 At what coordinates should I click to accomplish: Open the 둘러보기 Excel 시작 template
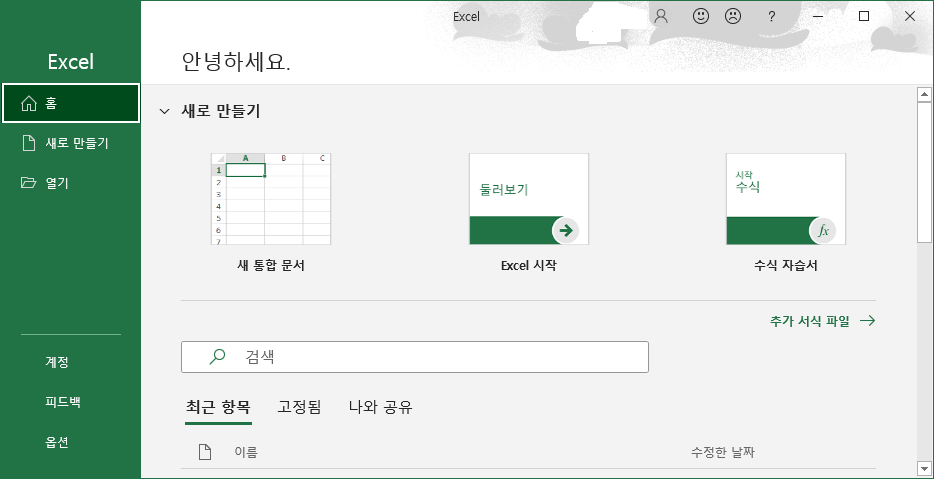(529, 199)
